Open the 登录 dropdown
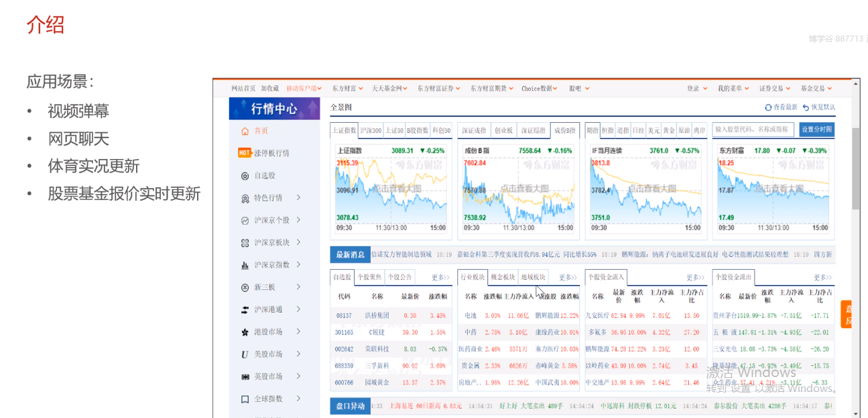Screen dimensions: 868x418 697,89
